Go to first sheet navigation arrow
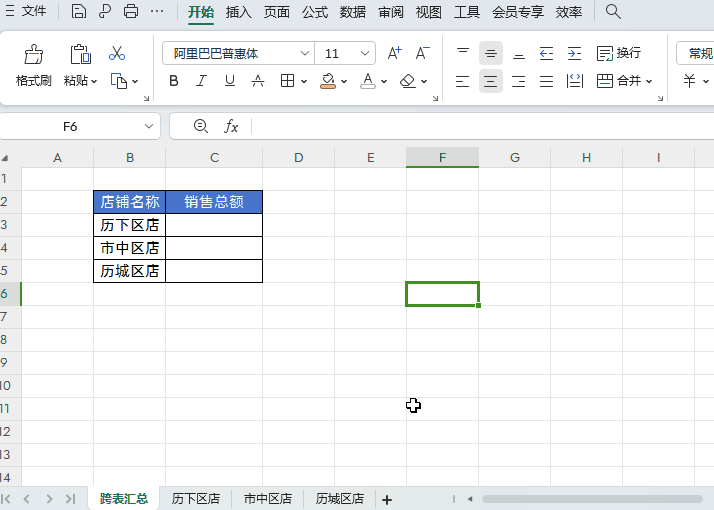The height and width of the screenshot is (510, 714). [6, 499]
